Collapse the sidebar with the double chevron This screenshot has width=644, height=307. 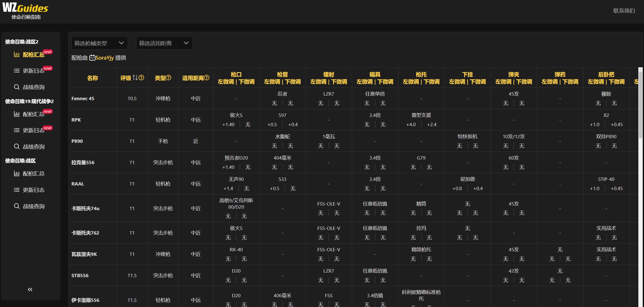[x=30, y=290]
